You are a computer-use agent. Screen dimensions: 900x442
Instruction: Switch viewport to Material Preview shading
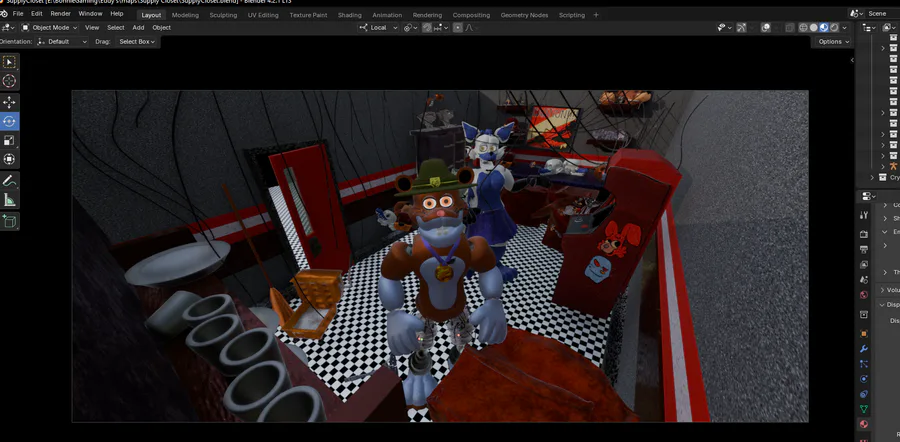[824, 28]
